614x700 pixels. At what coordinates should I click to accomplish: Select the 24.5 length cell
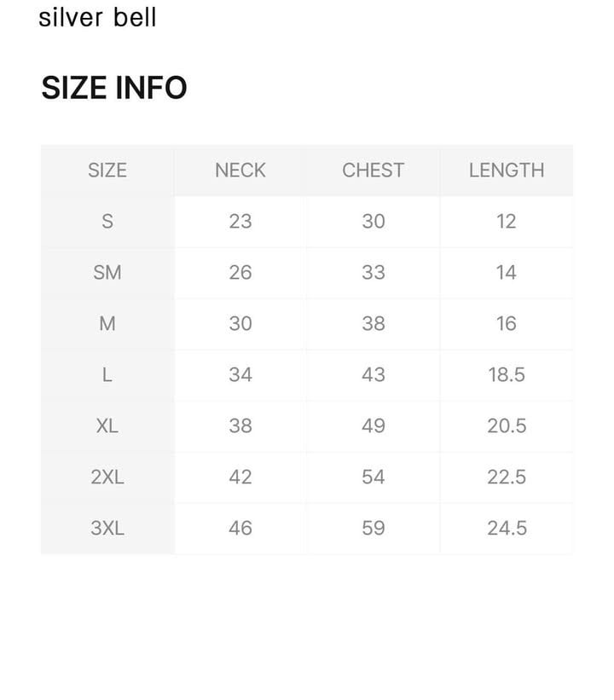(506, 529)
